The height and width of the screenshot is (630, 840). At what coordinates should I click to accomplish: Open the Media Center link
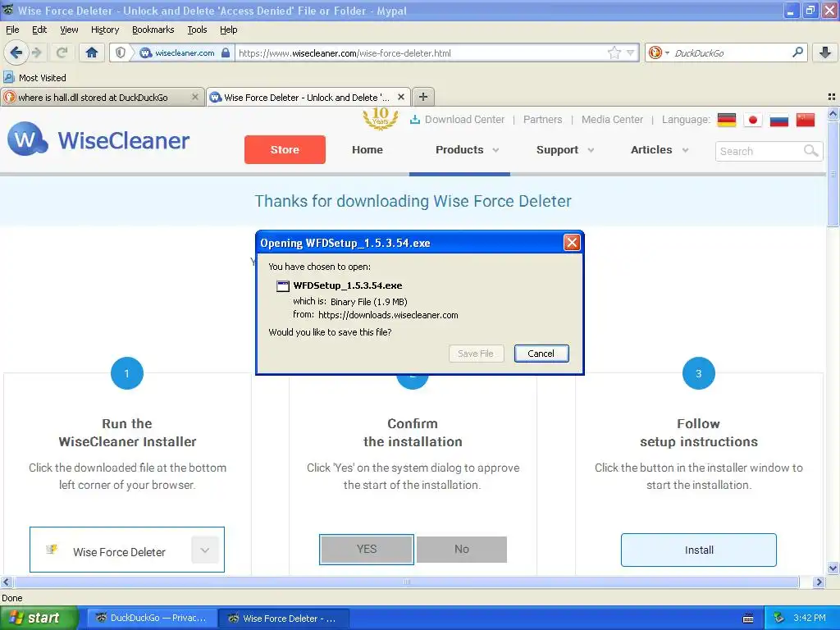pos(612,120)
